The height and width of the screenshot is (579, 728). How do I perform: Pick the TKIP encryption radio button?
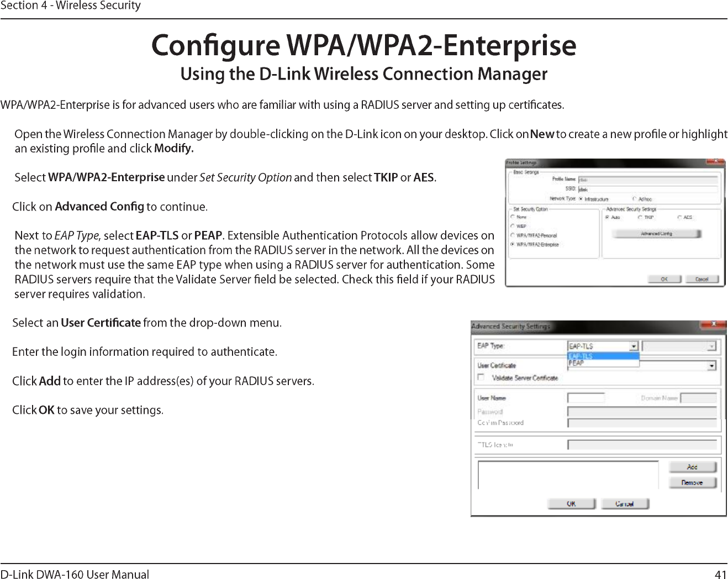click(x=640, y=217)
